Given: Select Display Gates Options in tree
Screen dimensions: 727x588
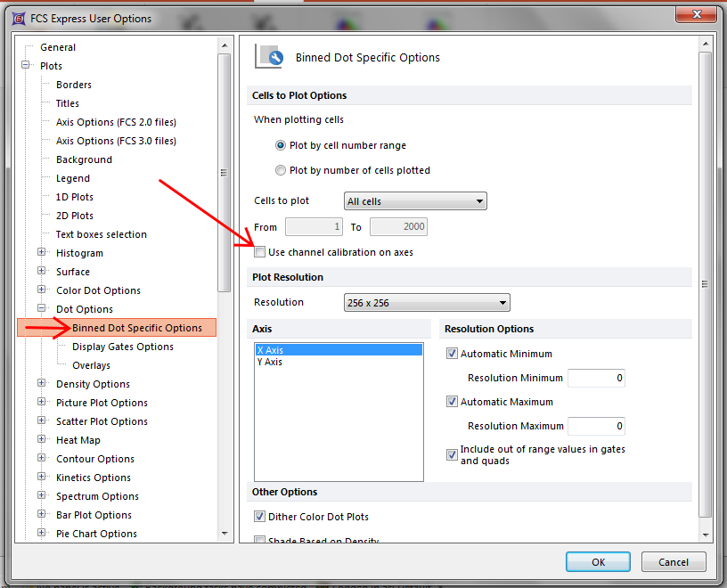Looking at the screenshot, I should (x=122, y=347).
